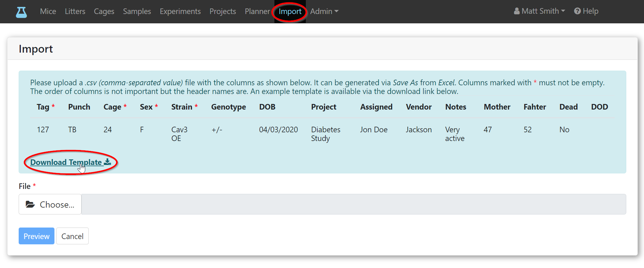Click the Jon Doe assigned cell
This screenshot has height=268, width=644.
(374, 129)
